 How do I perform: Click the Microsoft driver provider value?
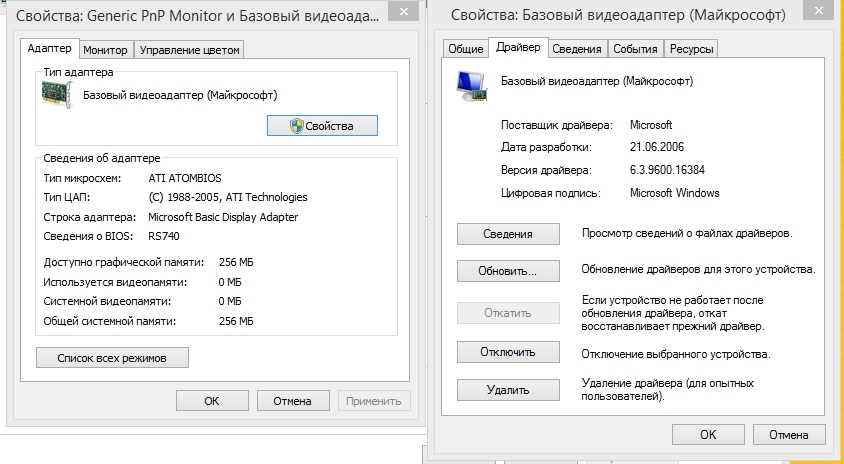pos(651,125)
